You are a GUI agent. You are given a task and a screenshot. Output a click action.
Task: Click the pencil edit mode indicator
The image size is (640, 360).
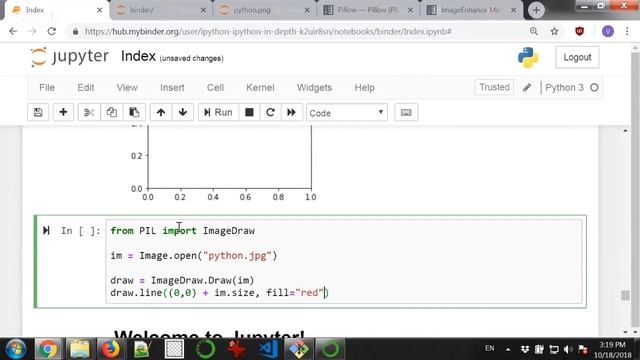(527, 87)
